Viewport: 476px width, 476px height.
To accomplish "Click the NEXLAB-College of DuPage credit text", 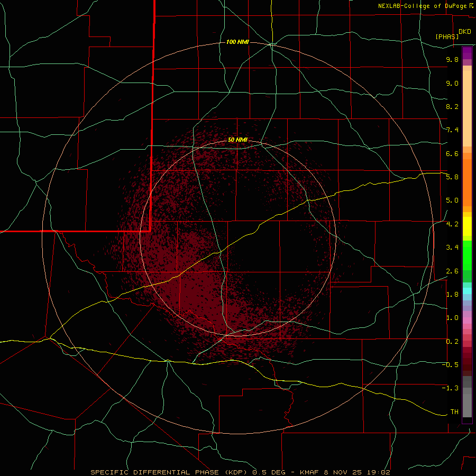I will (x=422, y=6).
